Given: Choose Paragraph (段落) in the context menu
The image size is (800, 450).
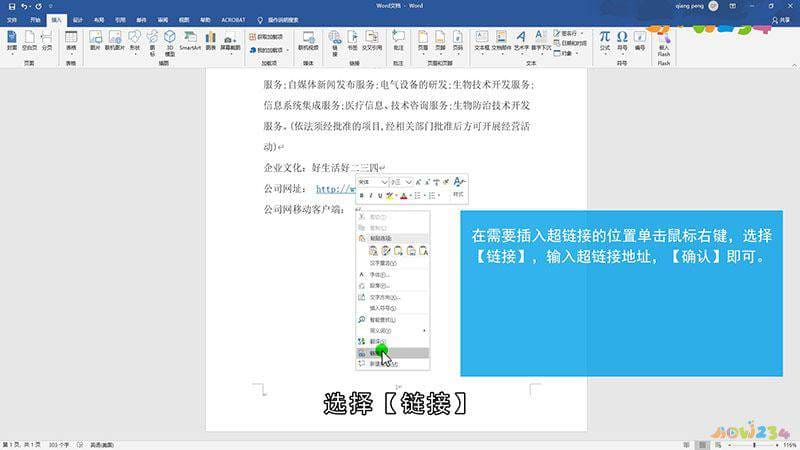Looking at the screenshot, I should tap(392, 286).
